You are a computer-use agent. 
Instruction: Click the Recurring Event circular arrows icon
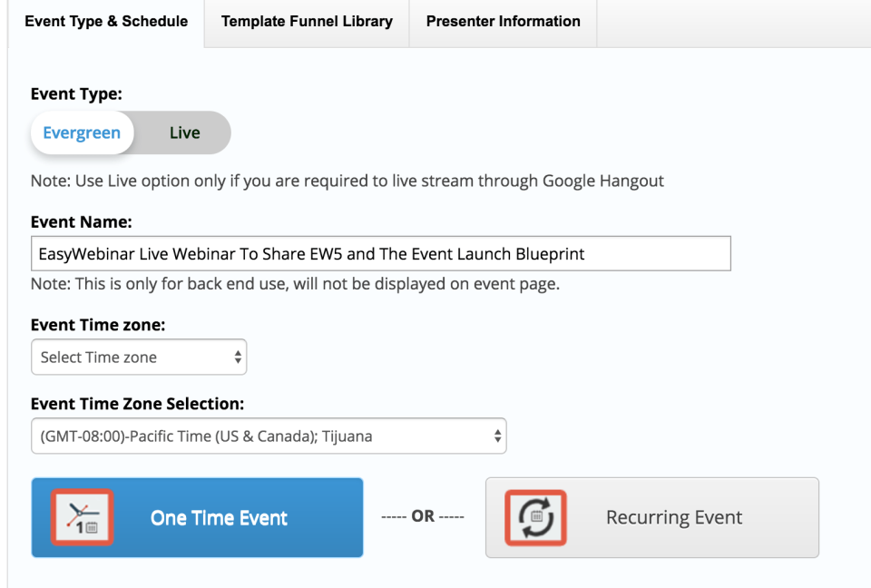[535, 517]
